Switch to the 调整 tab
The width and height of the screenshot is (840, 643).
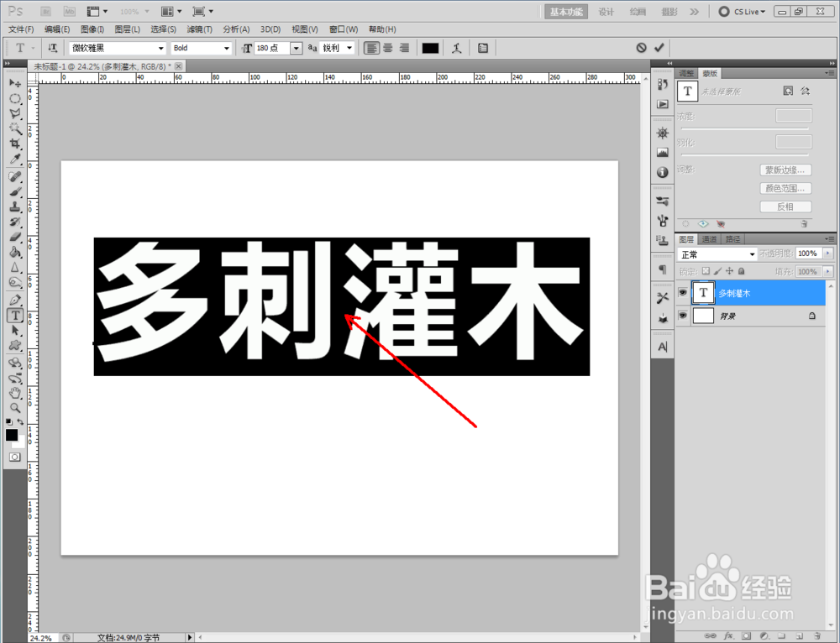[686, 73]
